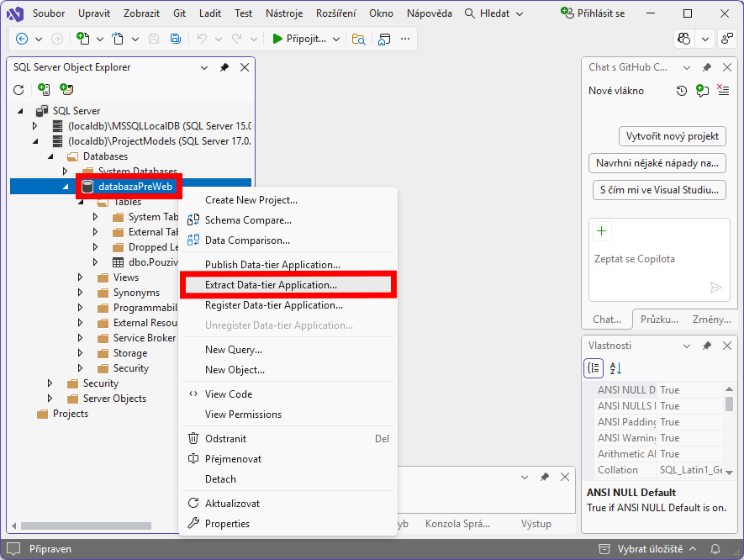This screenshot has height=560, width=744.
Task: Click Vytvořit nový projekt button
Action: (x=673, y=136)
